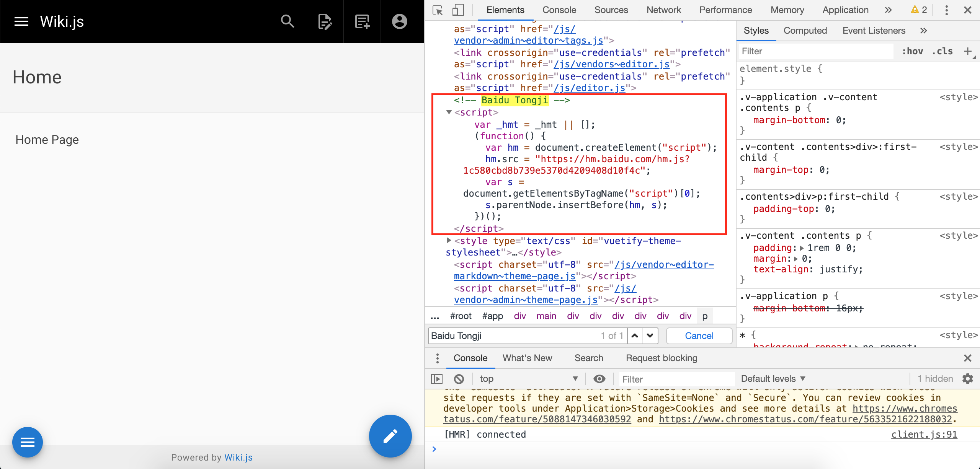This screenshot has height=469, width=980.
Task: Click the blue edit pencil floating button
Action: coord(390,436)
